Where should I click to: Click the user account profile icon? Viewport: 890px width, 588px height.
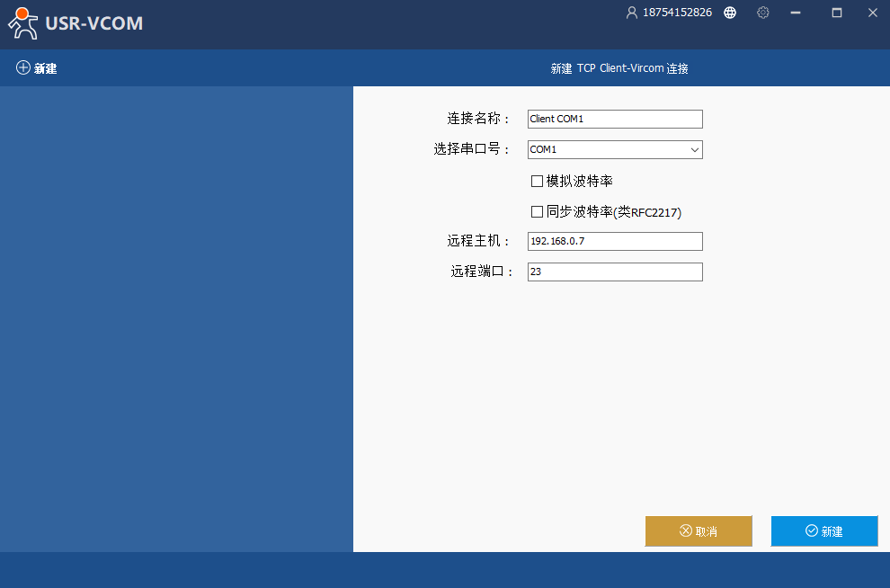631,13
